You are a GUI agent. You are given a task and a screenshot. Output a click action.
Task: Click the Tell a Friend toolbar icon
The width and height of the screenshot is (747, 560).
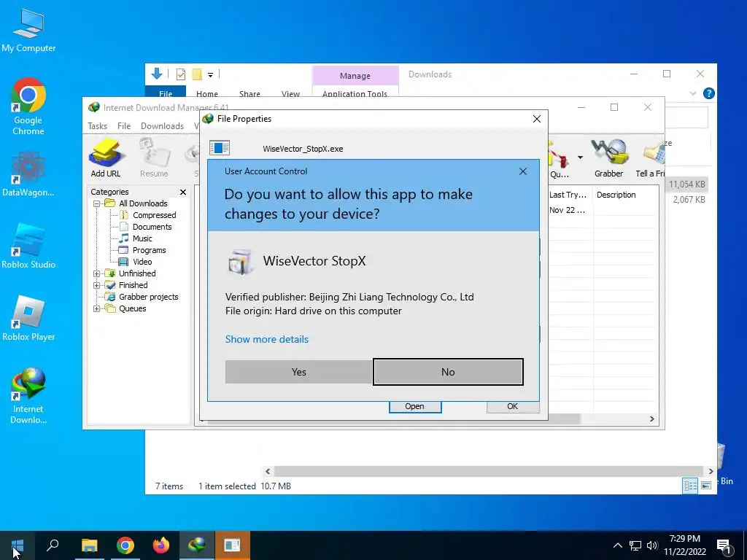click(650, 158)
